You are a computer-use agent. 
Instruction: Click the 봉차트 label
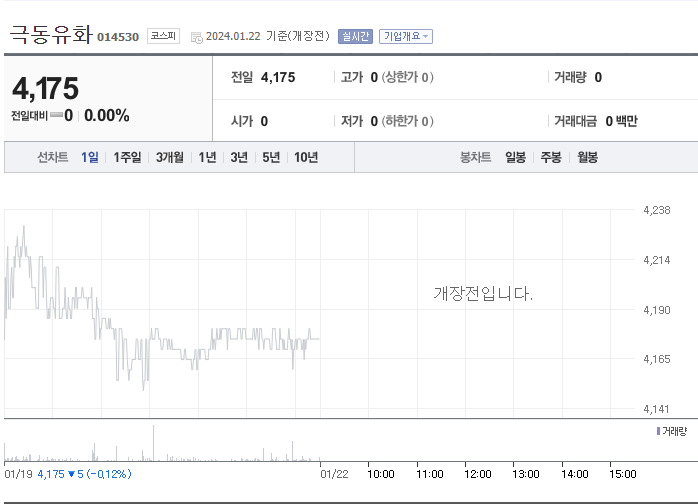(x=475, y=157)
